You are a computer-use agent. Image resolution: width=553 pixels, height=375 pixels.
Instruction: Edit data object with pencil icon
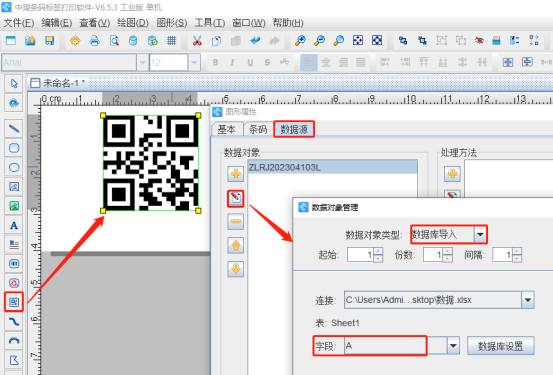tap(236, 199)
